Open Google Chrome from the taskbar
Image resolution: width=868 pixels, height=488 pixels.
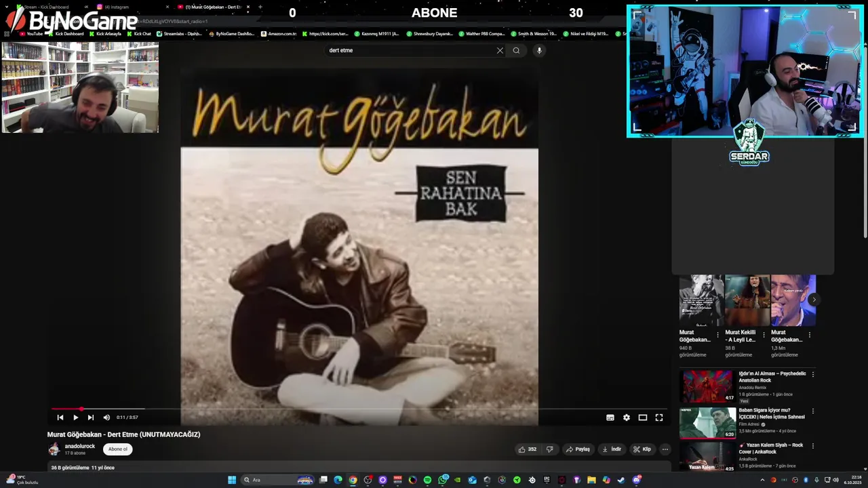tap(353, 480)
